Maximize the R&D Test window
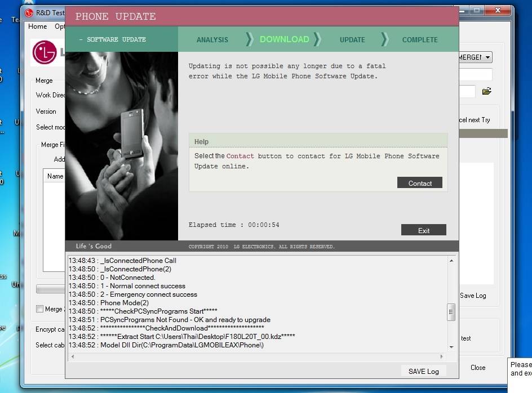Viewport: 532px width, 393px height. pos(477,10)
